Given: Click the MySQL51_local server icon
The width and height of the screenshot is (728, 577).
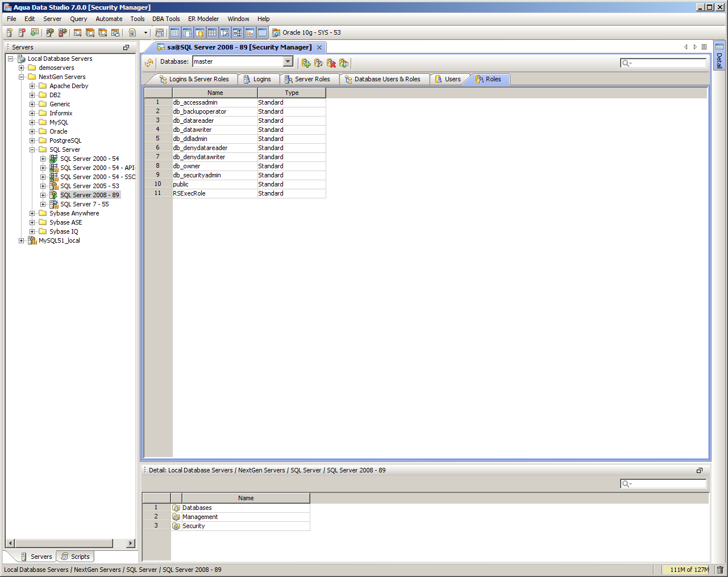Looking at the screenshot, I should tap(32, 240).
